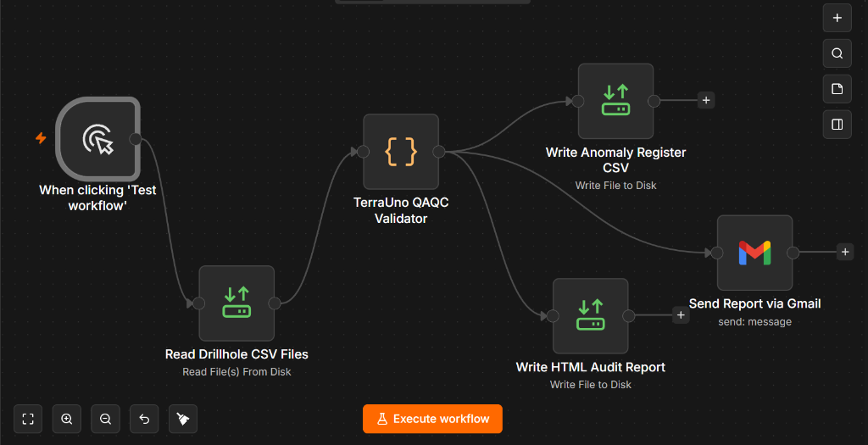Zoom in on the canvas
Viewport: 868px width, 445px height.
pyautogui.click(x=66, y=419)
